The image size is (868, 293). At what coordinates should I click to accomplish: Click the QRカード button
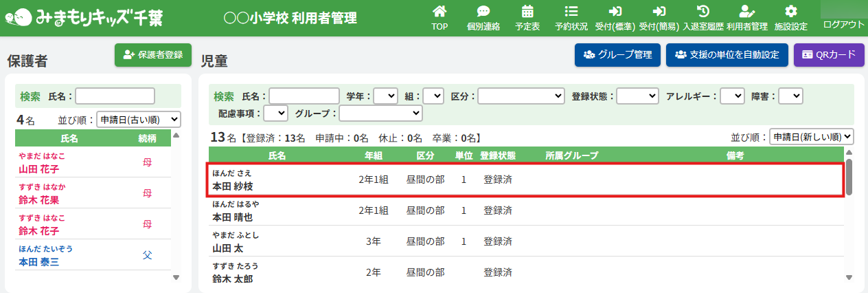click(829, 55)
